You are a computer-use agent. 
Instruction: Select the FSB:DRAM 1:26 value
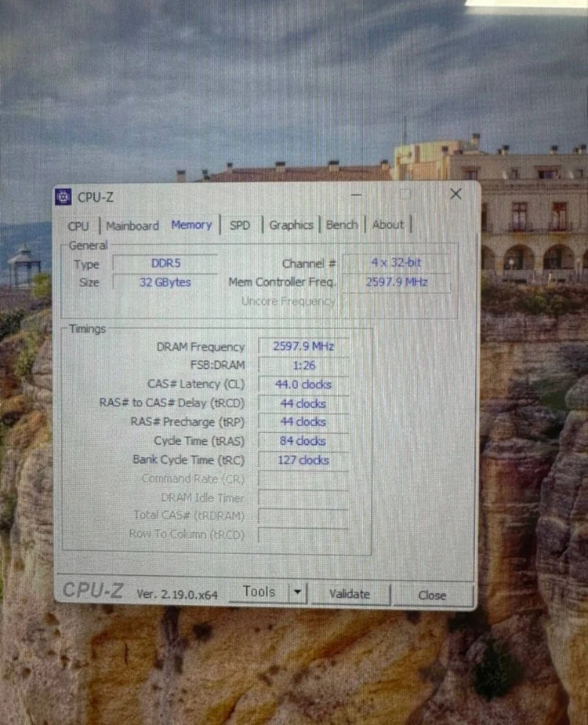(303, 366)
